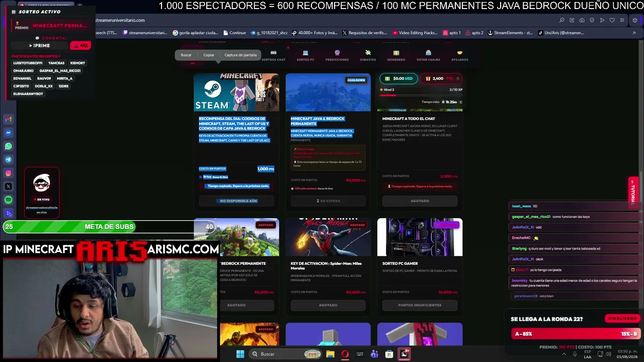Click the 'No disponible aún' button

point(236,201)
